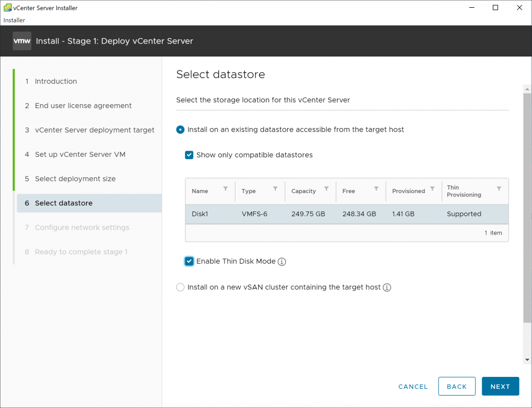
Task: Open filter for Provisioned column
Action: point(432,189)
